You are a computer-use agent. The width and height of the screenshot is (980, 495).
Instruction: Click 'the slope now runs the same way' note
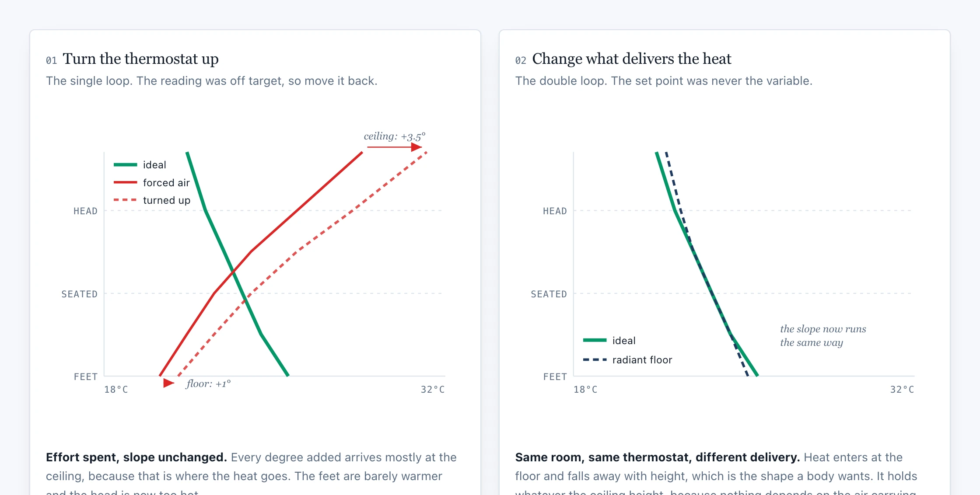coord(823,336)
